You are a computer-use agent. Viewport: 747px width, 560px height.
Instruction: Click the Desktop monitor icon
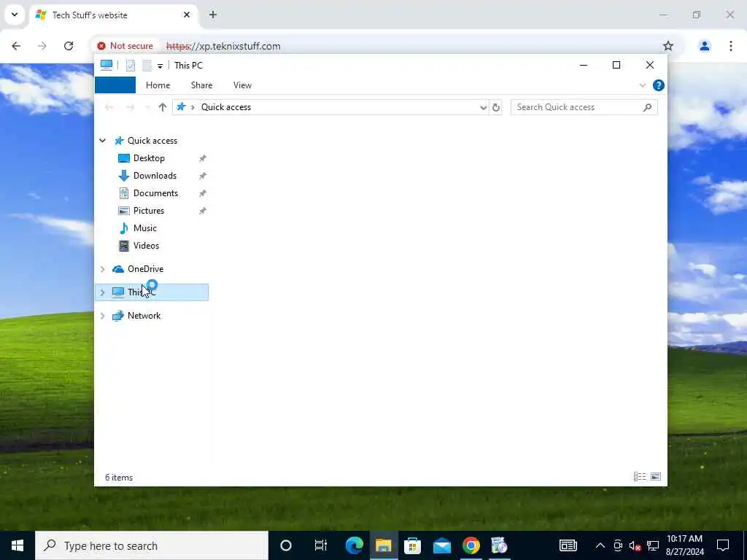pos(124,158)
